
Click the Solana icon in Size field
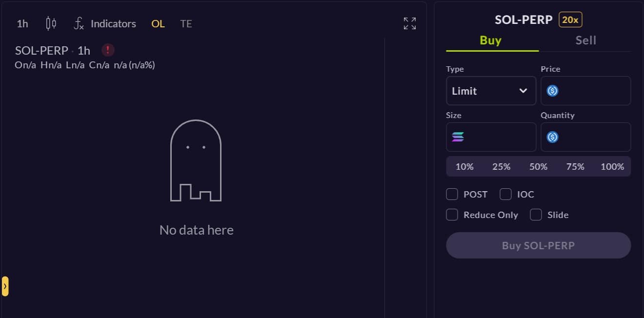(x=458, y=137)
